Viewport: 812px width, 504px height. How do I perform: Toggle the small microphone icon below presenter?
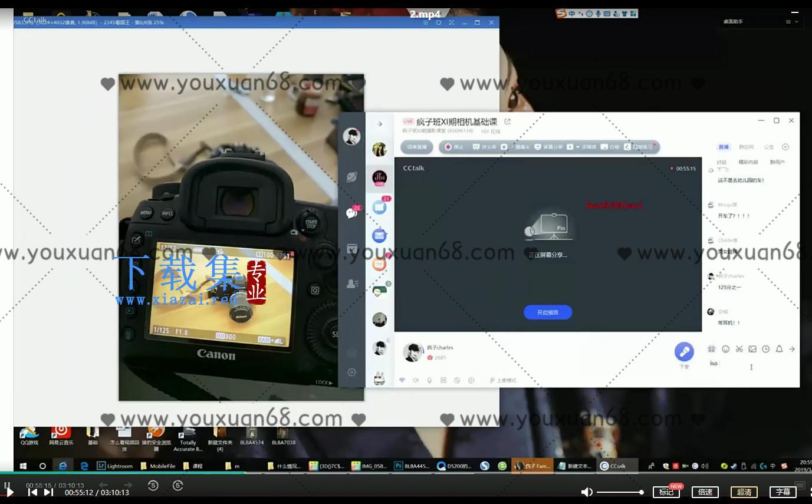429,380
